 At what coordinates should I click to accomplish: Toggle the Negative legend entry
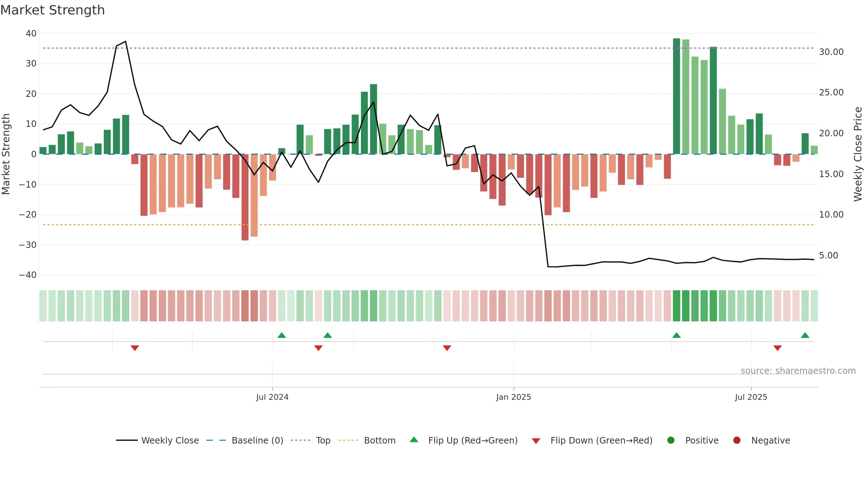(761, 440)
